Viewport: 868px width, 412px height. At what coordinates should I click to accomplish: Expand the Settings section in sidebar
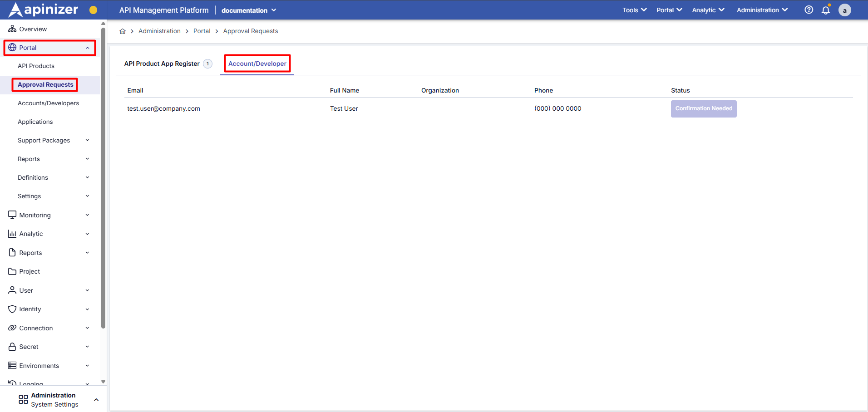(x=29, y=196)
